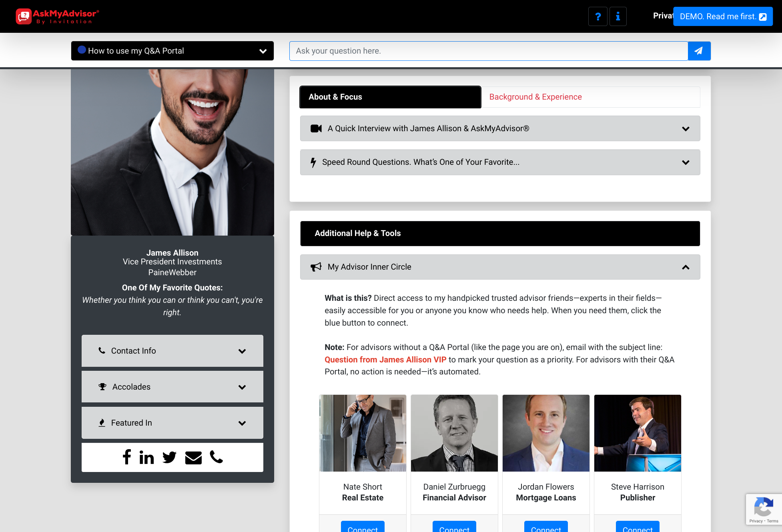Connect with Jordan Flowers
Screen dimensions: 782x532
click(x=546, y=527)
